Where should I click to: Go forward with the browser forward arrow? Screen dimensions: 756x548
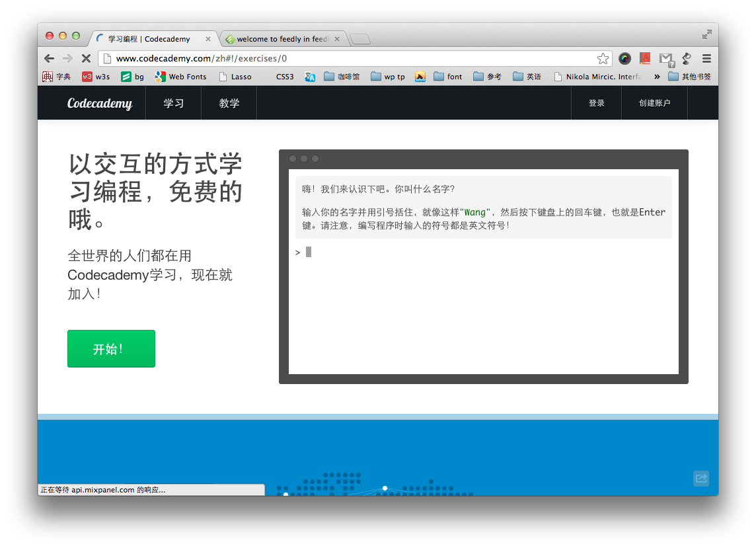[67, 58]
